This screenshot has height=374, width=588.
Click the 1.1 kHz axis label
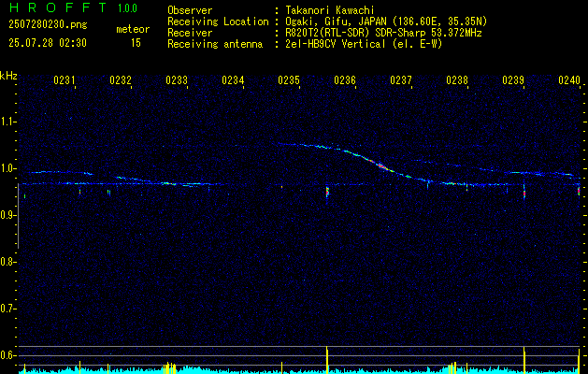[7, 122]
